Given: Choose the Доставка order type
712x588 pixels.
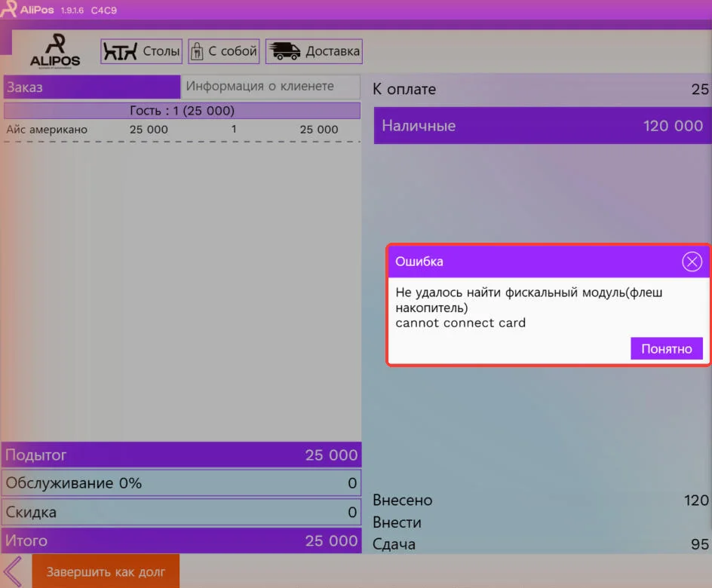Looking at the screenshot, I should (x=314, y=51).
